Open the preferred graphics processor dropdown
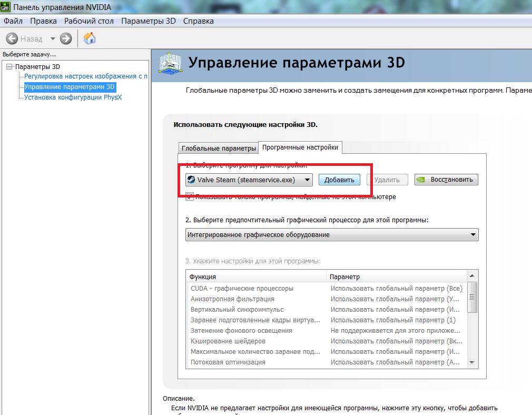 coord(332,234)
